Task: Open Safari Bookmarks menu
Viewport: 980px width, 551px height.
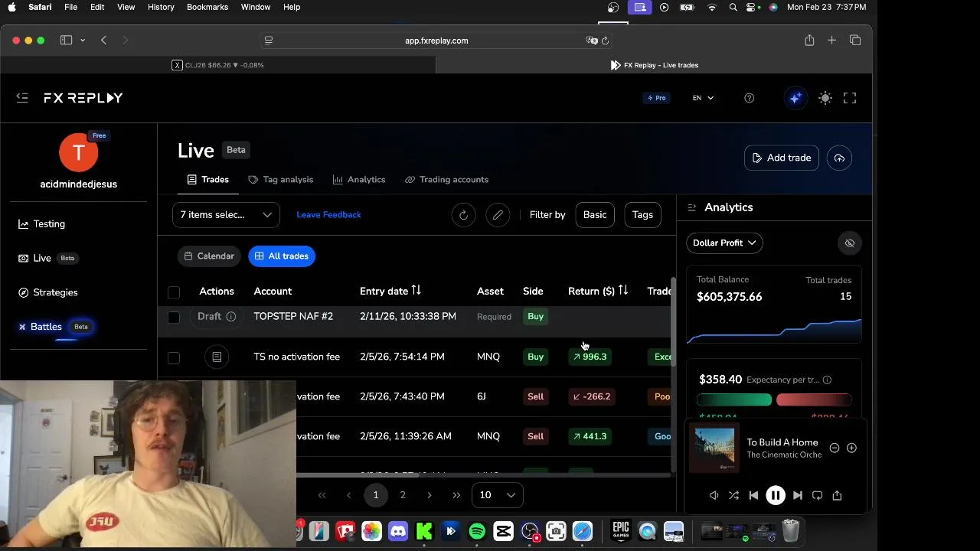Action: [x=207, y=7]
